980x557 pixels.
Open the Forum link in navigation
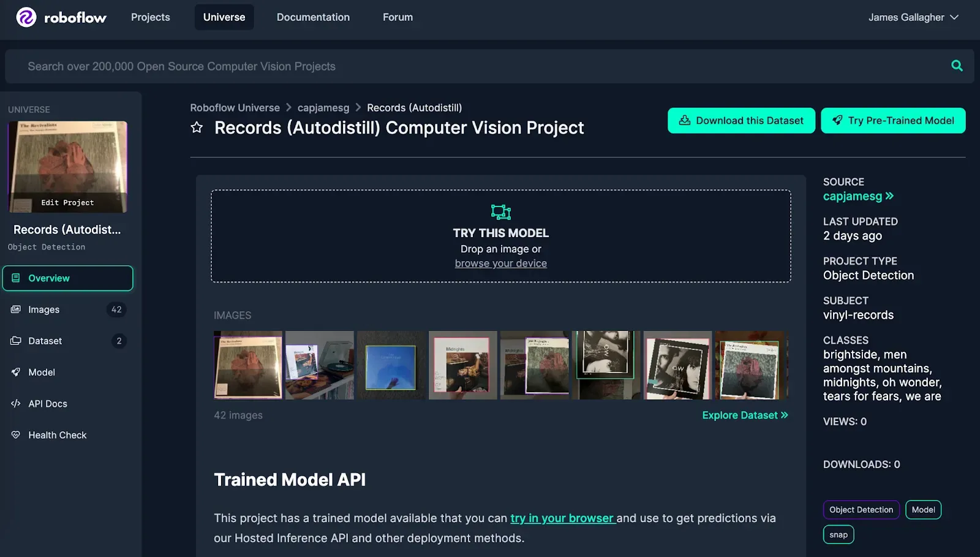pyautogui.click(x=398, y=17)
